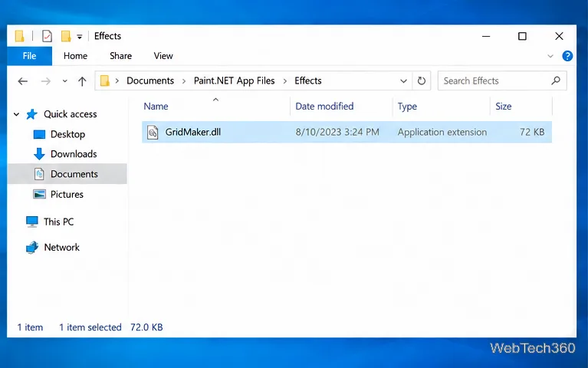This screenshot has width=588, height=368.
Task: Click the Properties icon in title bar
Action: point(47,36)
